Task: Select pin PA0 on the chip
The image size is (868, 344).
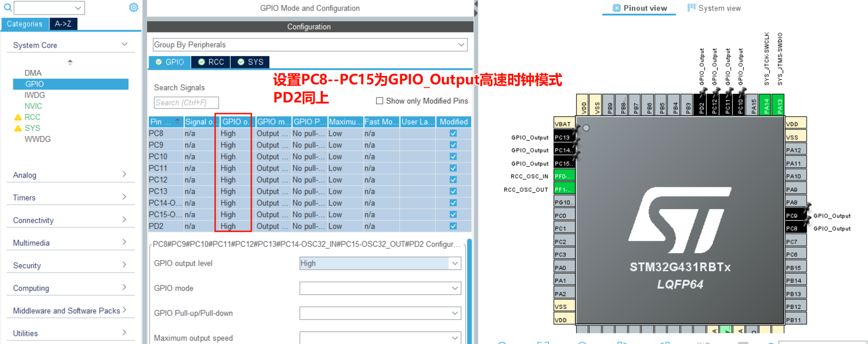Action: tap(564, 268)
